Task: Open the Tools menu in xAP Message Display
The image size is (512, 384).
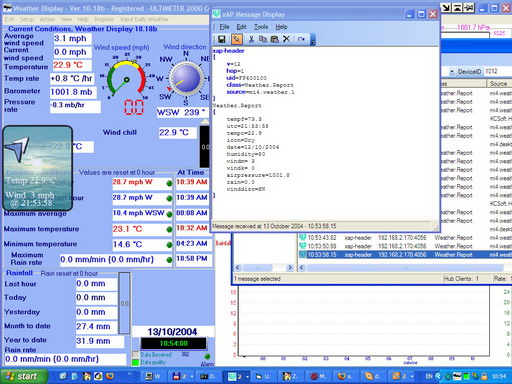Action: point(261,27)
